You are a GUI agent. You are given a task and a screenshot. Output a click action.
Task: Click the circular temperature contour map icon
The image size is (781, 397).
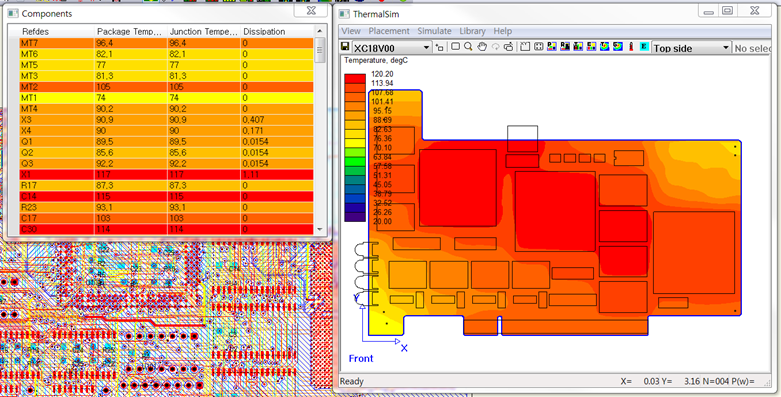tap(604, 47)
